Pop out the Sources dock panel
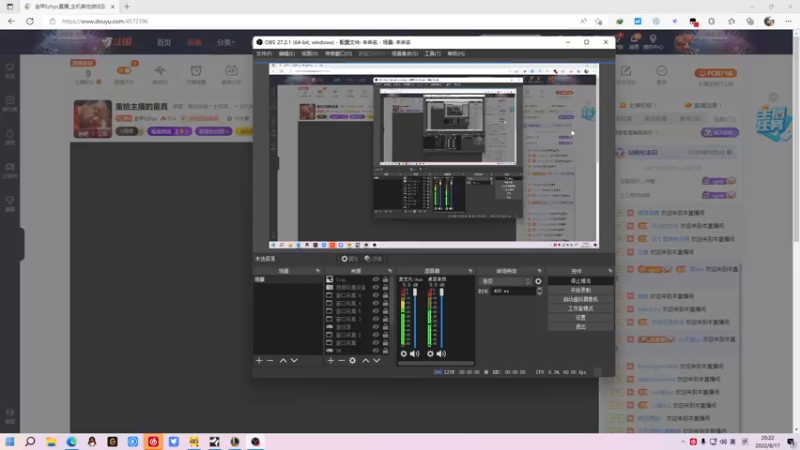This screenshot has height=450, width=800. tap(390, 271)
